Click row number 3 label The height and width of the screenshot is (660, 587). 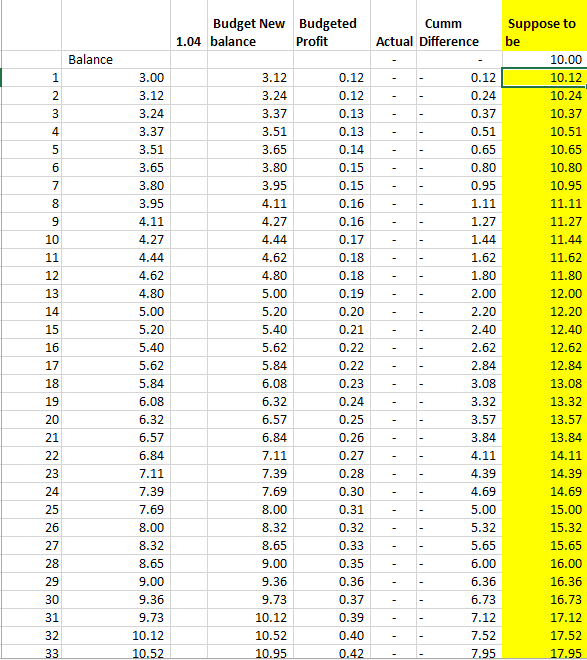[31, 114]
